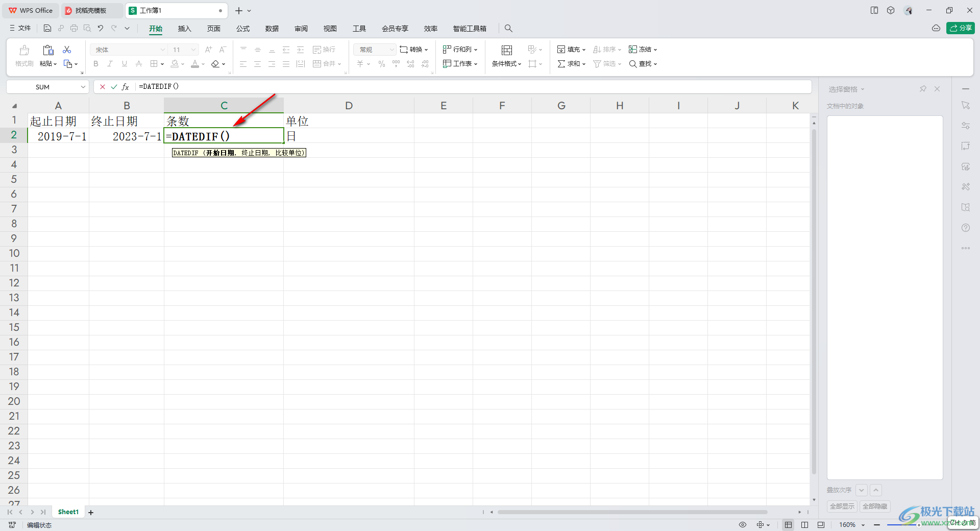Expand the Name Box SUM dropdown

(x=83, y=87)
